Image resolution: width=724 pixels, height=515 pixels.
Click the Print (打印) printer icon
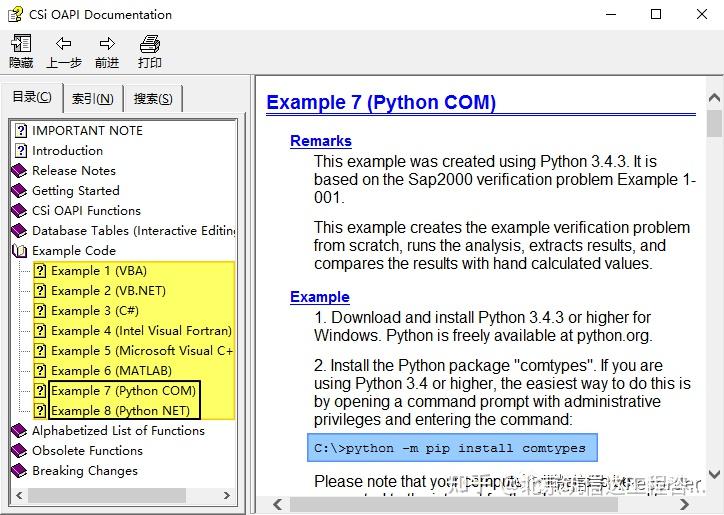(x=150, y=43)
